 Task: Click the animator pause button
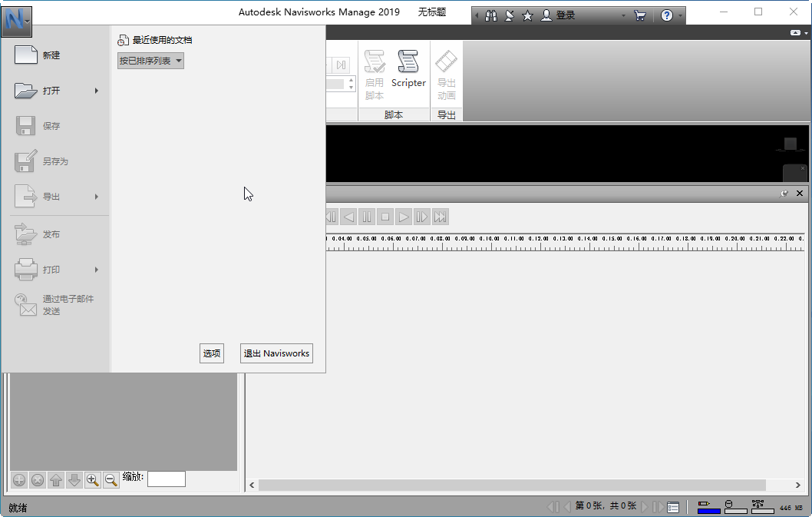(x=367, y=217)
